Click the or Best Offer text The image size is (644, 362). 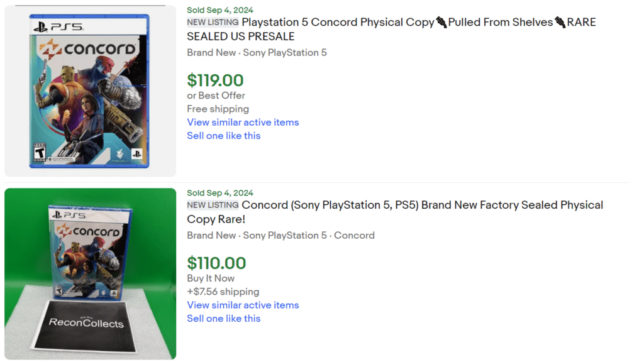pos(216,96)
